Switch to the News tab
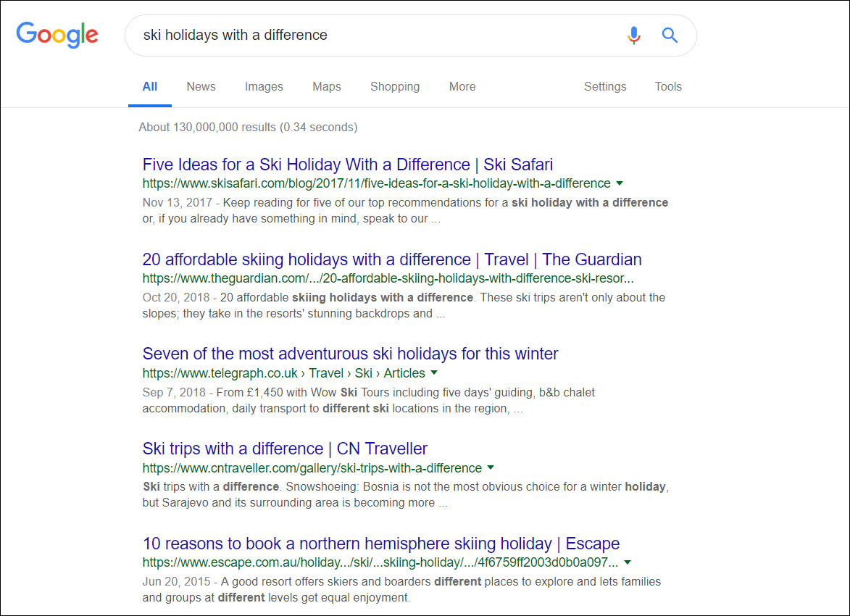Screen dimensions: 850x616 201,87
